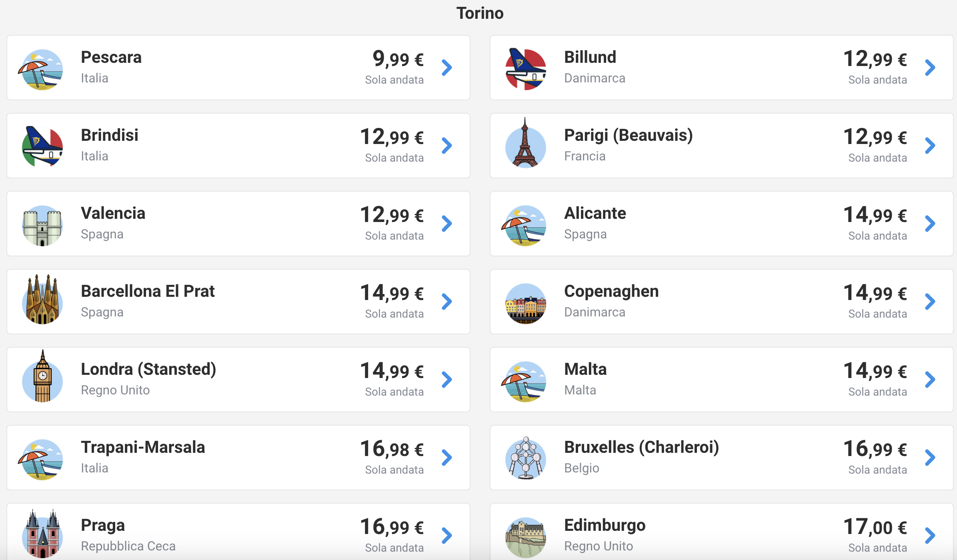Click the Atomium icon for Bruxelles
This screenshot has width=957, height=560.
tap(526, 458)
